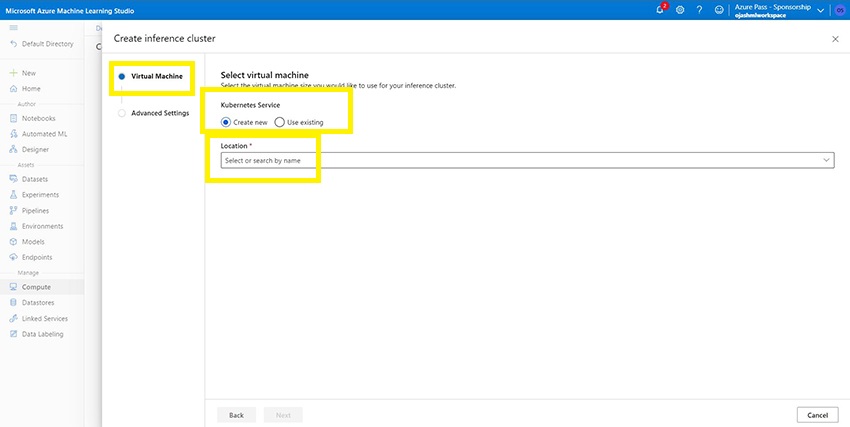Viewport: 850px width, 427px height.
Task: Open Pipelines in sidebar
Action: click(29, 211)
